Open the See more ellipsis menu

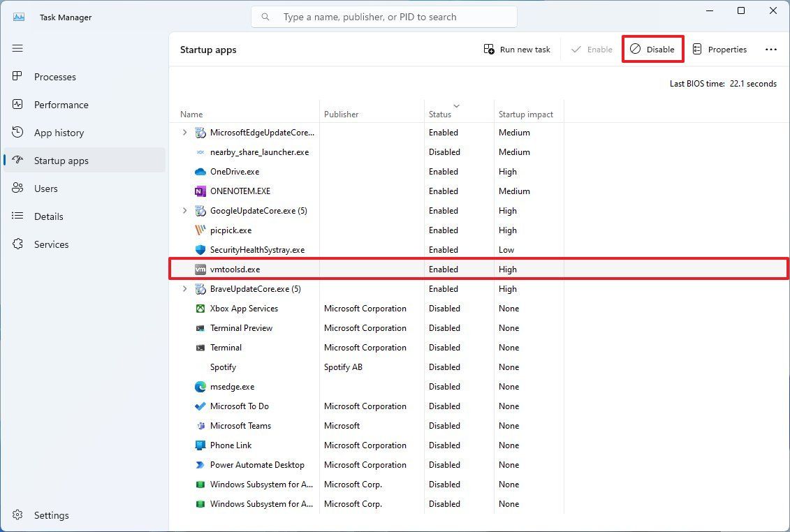[x=771, y=49]
